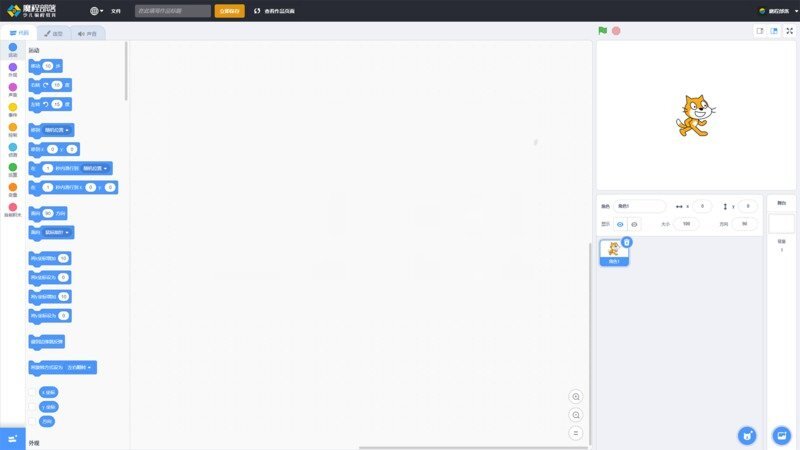Open the choose a backdrop button
Viewport: 800px width, 450px height.
point(781,435)
